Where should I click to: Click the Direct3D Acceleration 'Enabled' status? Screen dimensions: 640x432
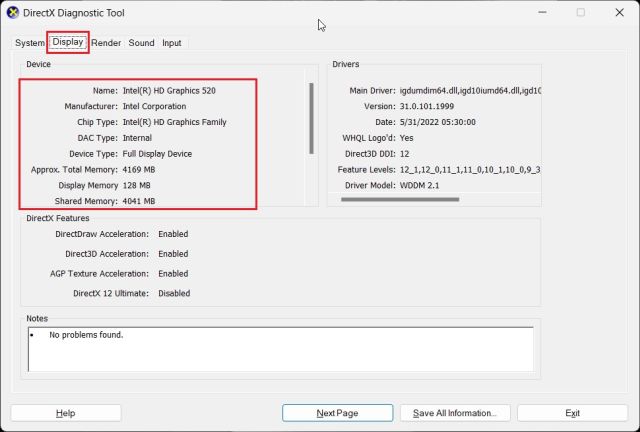[173, 254]
